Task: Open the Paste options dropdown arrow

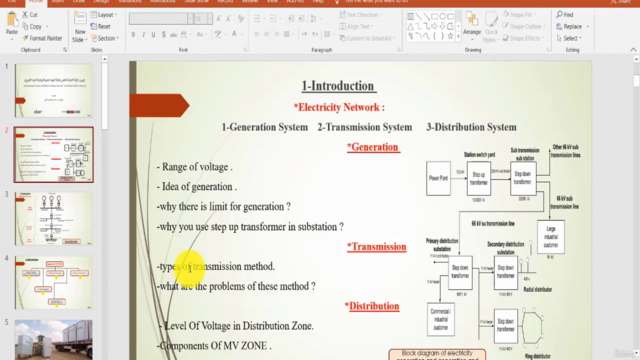Action: coord(12,39)
